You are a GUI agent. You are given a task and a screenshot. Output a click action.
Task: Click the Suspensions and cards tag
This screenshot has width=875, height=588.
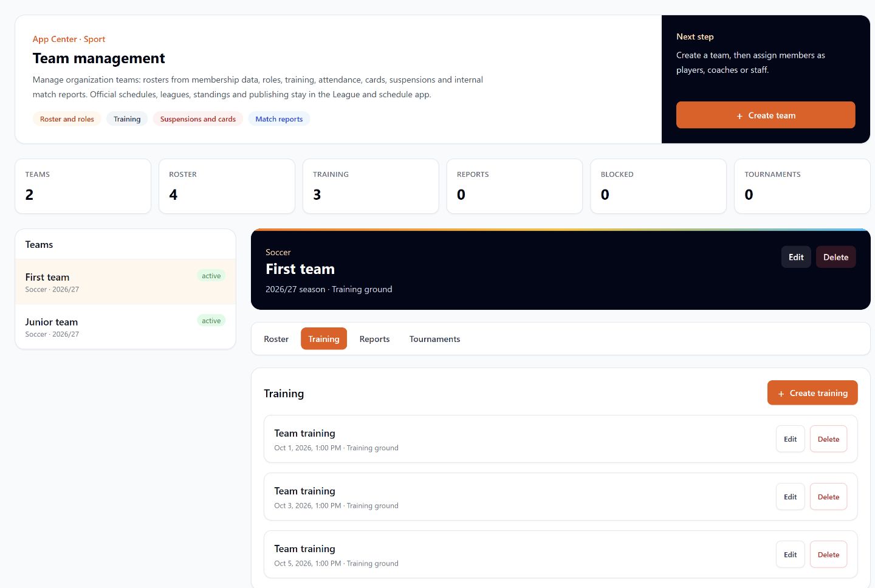click(198, 119)
